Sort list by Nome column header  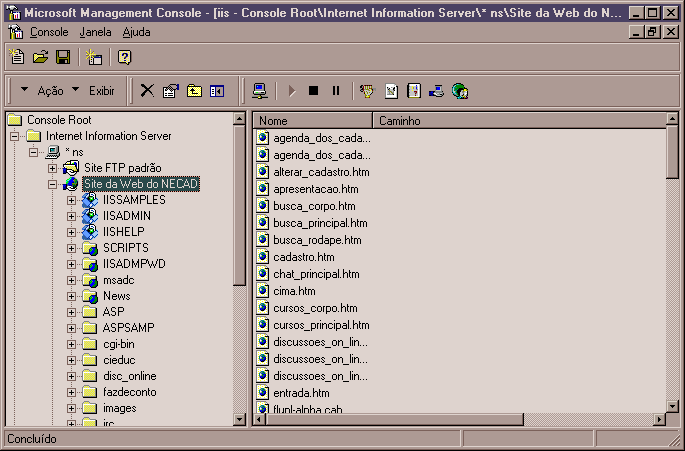312,120
